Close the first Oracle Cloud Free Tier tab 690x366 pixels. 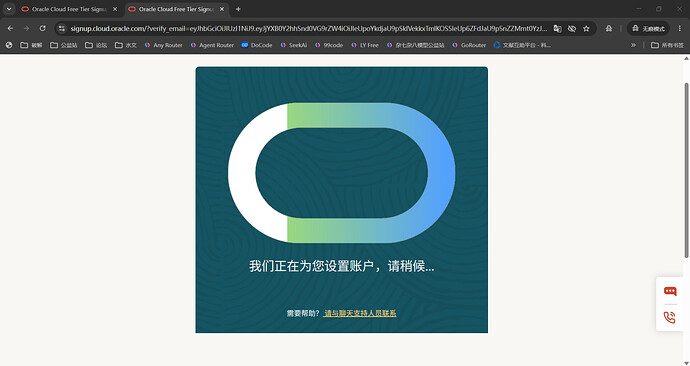pos(115,9)
